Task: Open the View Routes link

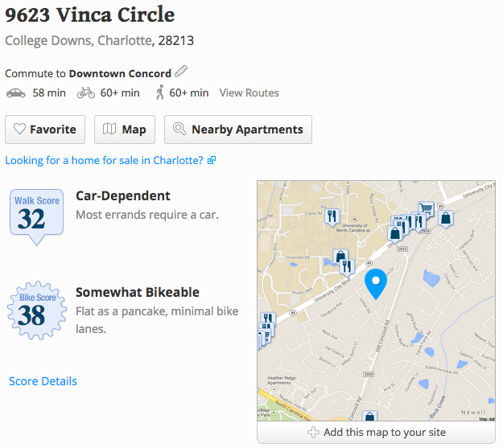Action: click(249, 93)
